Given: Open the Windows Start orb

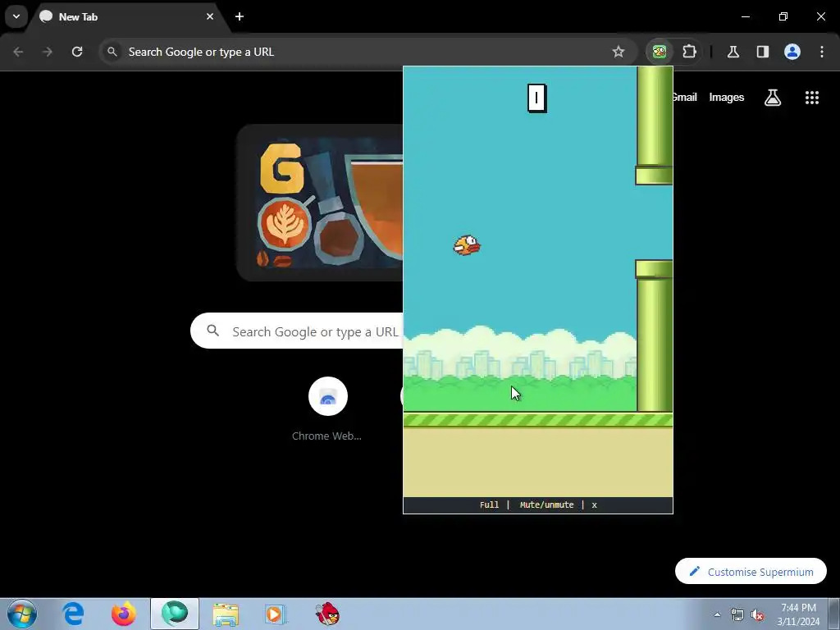Looking at the screenshot, I should 22,614.
